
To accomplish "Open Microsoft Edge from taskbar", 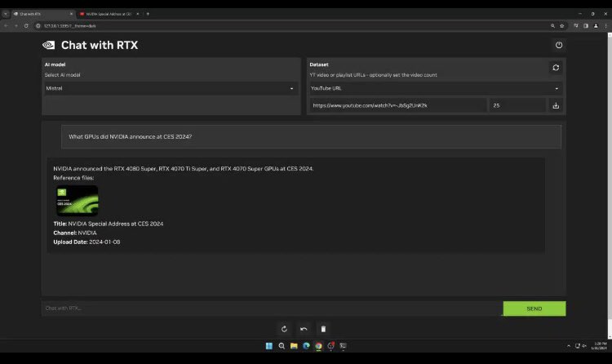I will [306, 346].
